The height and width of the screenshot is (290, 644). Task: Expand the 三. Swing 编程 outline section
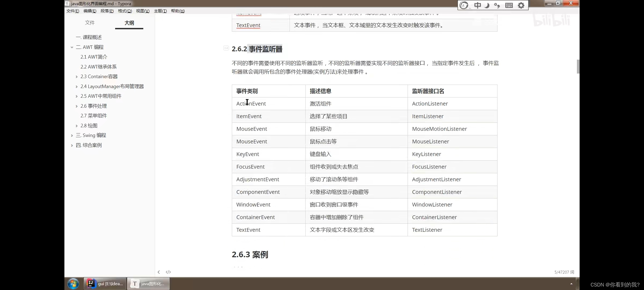click(x=72, y=136)
